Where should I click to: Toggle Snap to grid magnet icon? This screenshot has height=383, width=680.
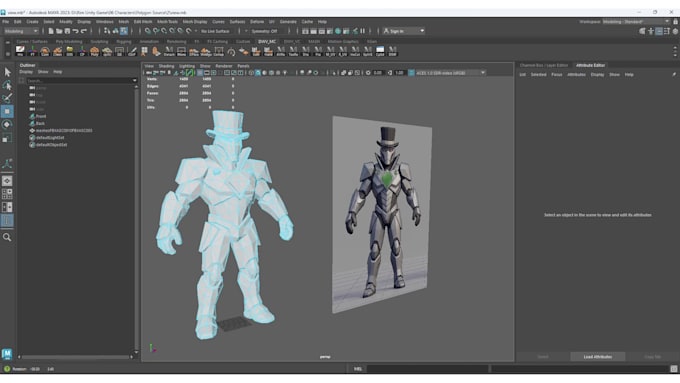pyautogui.click(x=147, y=31)
